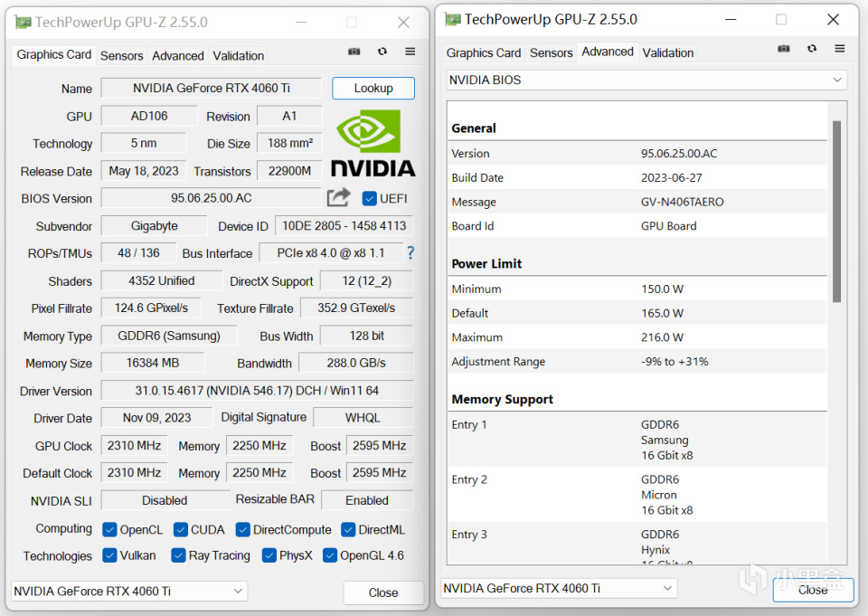Image resolution: width=868 pixels, height=616 pixels.
Task: Click the Release Date field May 18, 2023
Action: click(144, 171)
